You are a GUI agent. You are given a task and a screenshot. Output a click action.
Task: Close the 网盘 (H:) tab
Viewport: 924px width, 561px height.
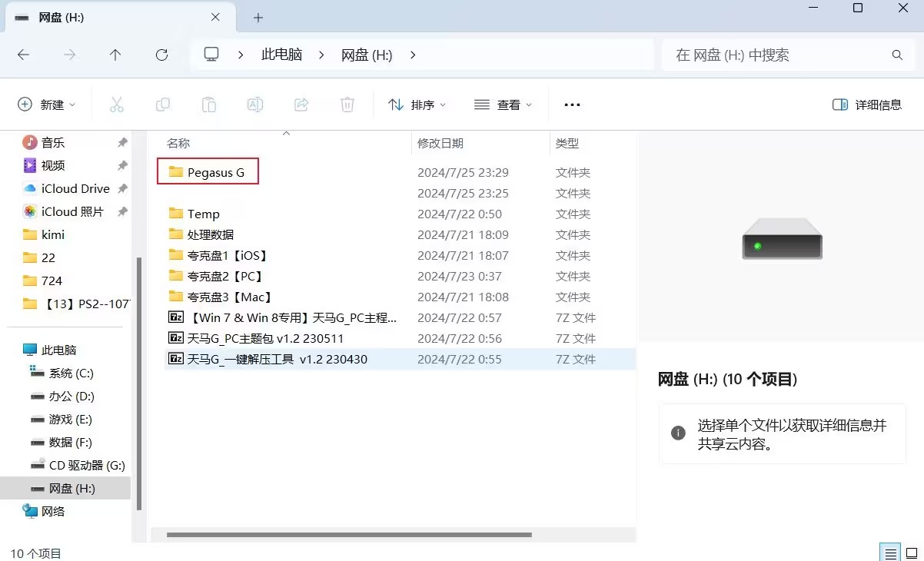click(x=216, y=17)
